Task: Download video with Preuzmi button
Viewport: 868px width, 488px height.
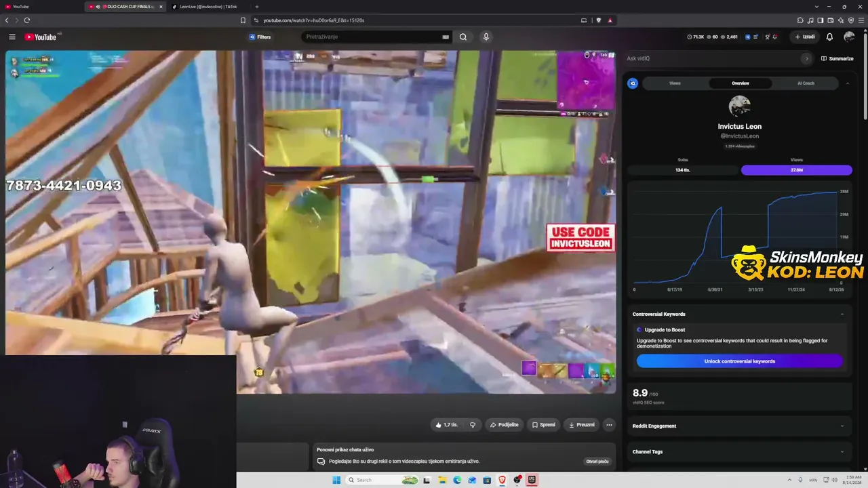Action: pyautogui.click(x=582, y=425)
